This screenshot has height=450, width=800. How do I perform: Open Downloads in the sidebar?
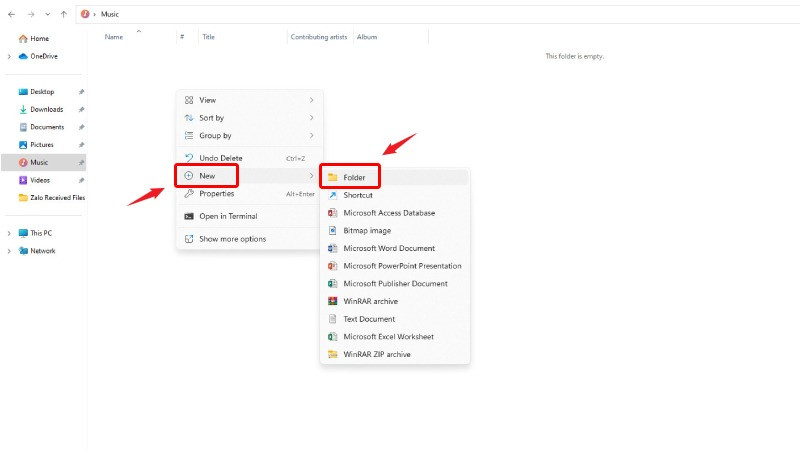point(46,109)
